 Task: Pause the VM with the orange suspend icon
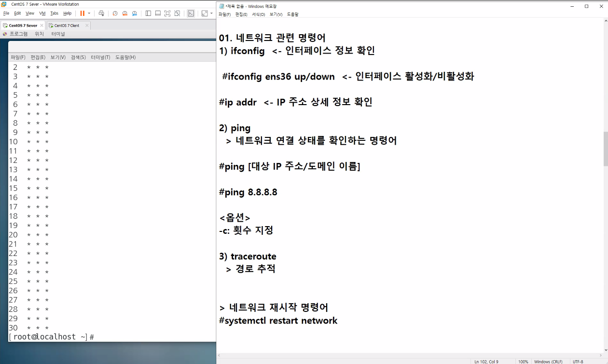tap(82, 13)
